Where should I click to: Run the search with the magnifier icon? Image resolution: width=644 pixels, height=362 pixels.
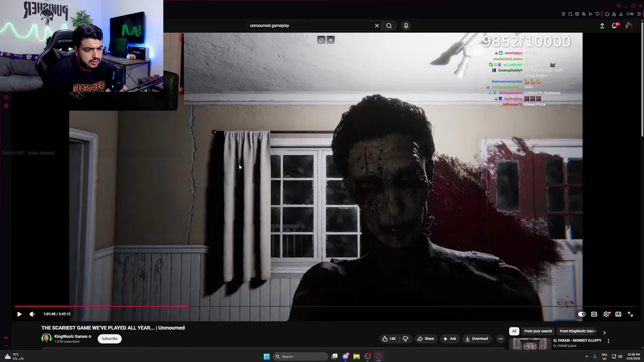point(389,26)
